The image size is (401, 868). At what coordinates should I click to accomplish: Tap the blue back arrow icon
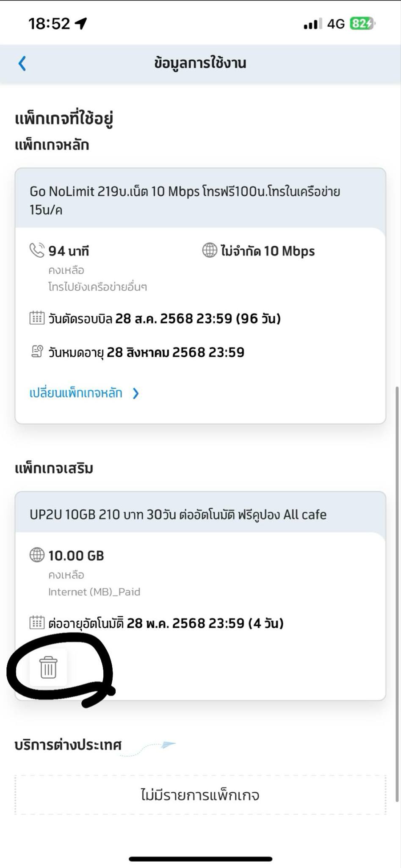(x=22, y=64)
